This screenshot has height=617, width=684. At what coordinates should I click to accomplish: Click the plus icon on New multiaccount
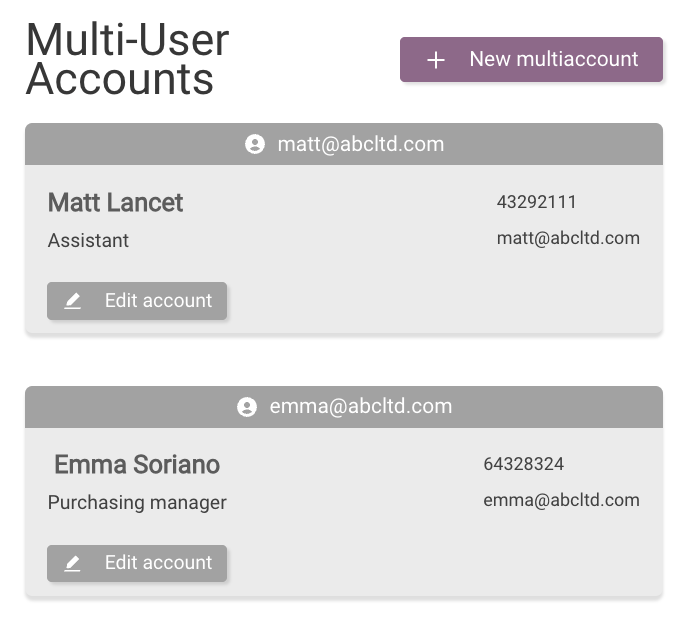tap(436, 60)
